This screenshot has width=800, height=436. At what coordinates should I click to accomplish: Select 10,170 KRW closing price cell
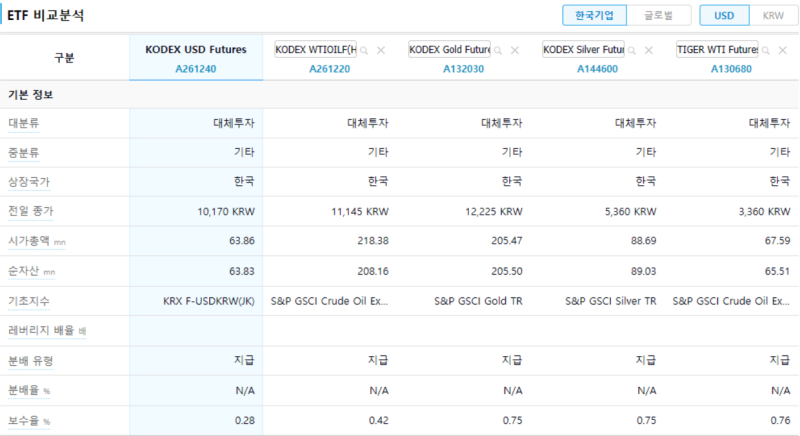pyautogui.click(x=226, y=212)
